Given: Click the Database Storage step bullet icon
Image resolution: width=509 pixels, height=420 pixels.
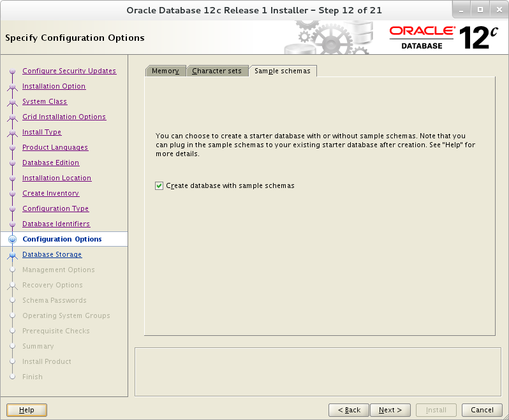Looking at the screenshot, I should coord(12,255).
